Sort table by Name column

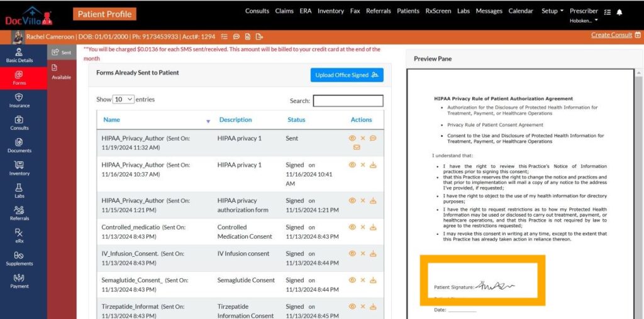112,120
